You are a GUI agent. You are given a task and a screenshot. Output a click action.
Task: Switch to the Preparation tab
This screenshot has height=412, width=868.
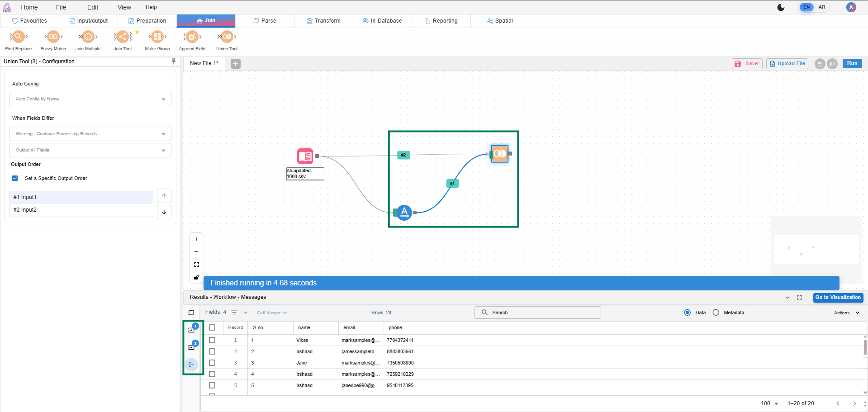pyautogui.click(x=147, y=21)
